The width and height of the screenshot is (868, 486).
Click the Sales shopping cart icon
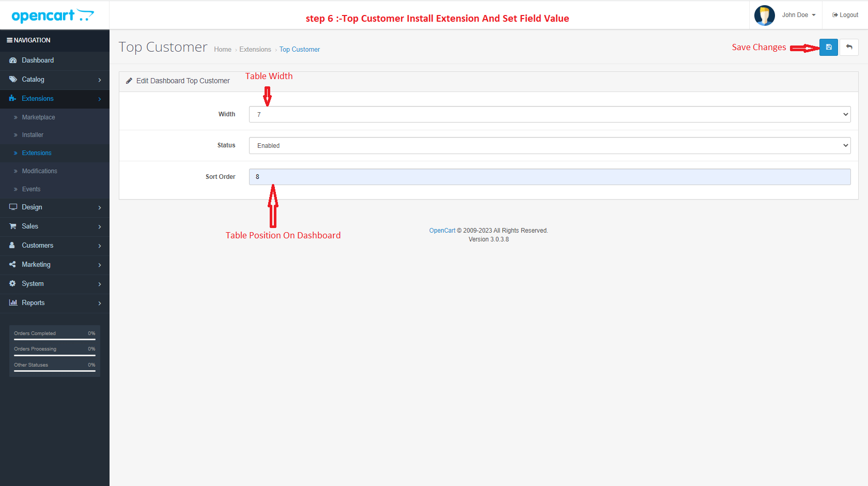coord(13,226)
